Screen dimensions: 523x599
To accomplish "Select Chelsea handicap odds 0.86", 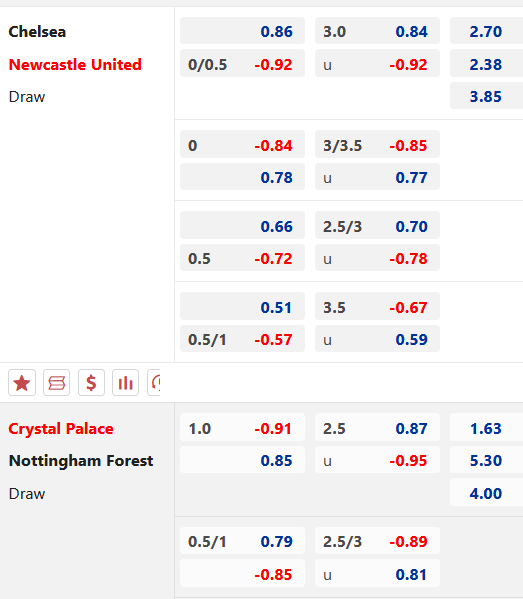I will (x=242, y=31).
